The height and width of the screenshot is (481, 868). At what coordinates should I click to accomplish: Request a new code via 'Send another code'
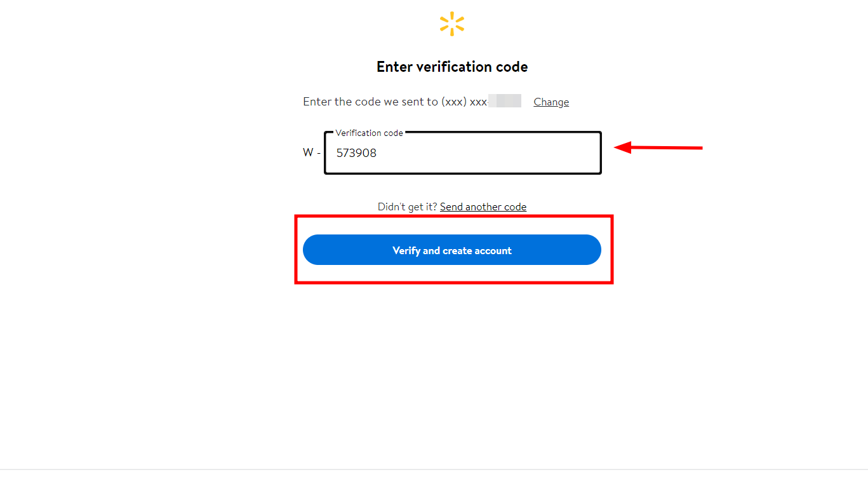click(x=483, y=207)
